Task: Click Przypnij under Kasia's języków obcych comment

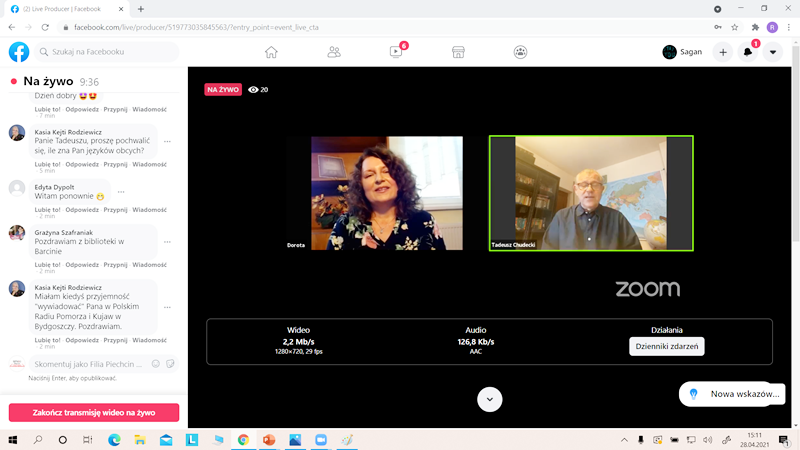Action: pyautogui.click(x=115, y=164)
